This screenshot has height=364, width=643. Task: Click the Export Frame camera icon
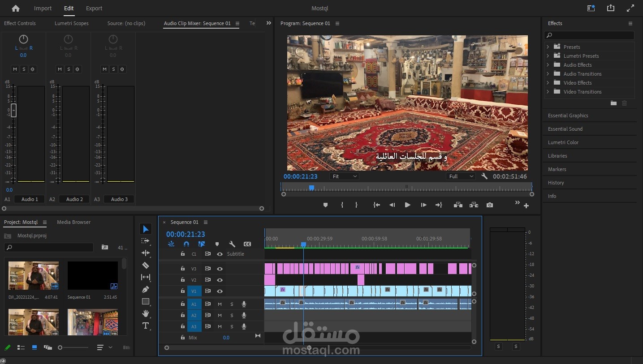coord(490,205)
